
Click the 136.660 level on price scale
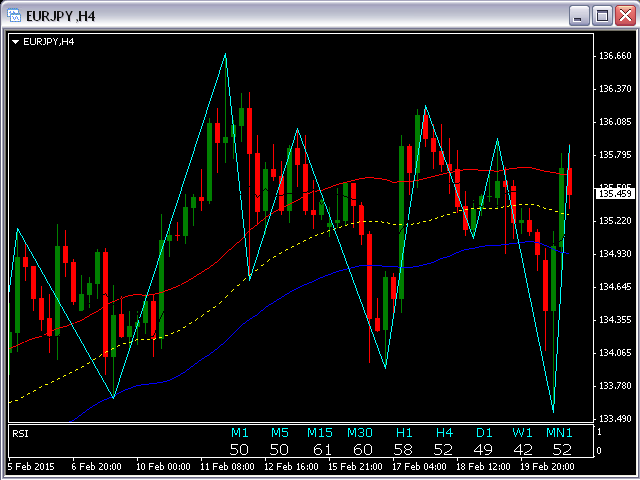pyautogui.click(x=613, y=56)
